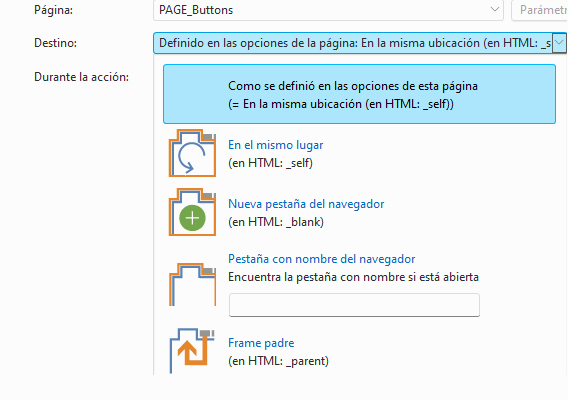The height and width of the screenshot is (400, 568).
Task: Click the 'Destino:' label
Action: pos(55,43)
